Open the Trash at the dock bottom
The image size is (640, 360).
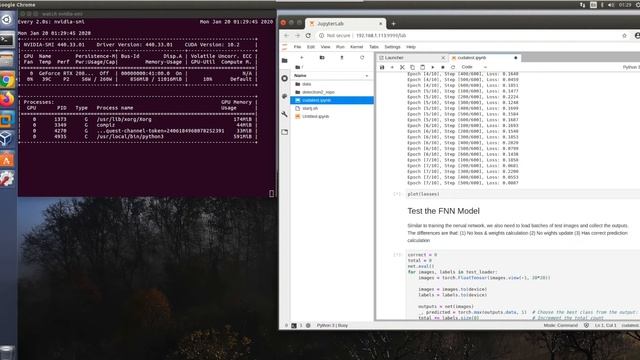pos(7,352)
